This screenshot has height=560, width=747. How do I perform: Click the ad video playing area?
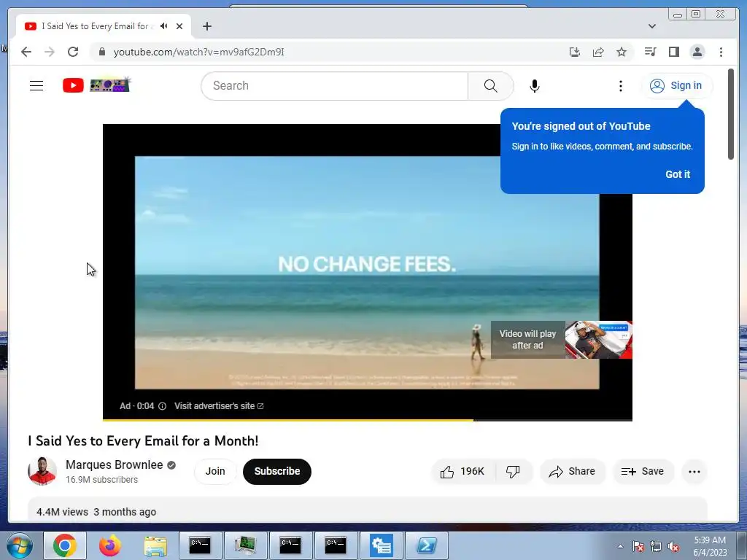[367, 273]
